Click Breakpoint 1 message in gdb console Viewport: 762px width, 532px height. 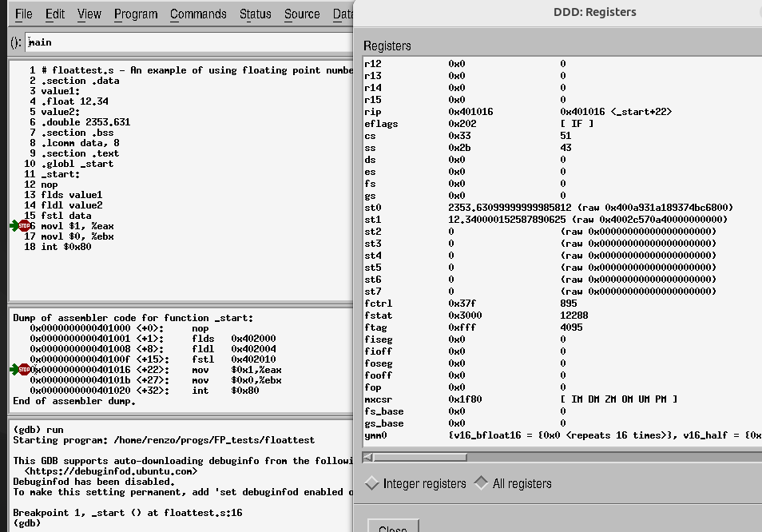pos(127,513)
